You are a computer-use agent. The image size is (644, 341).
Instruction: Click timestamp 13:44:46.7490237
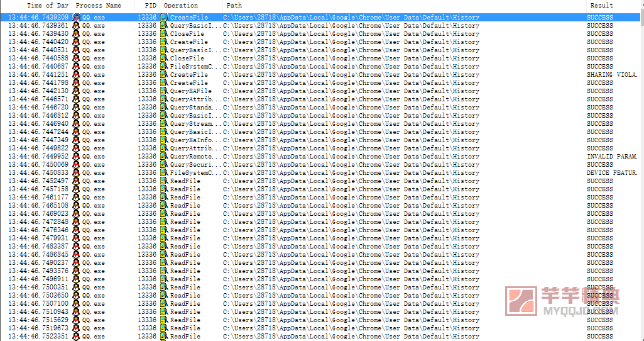coord(38,263)
